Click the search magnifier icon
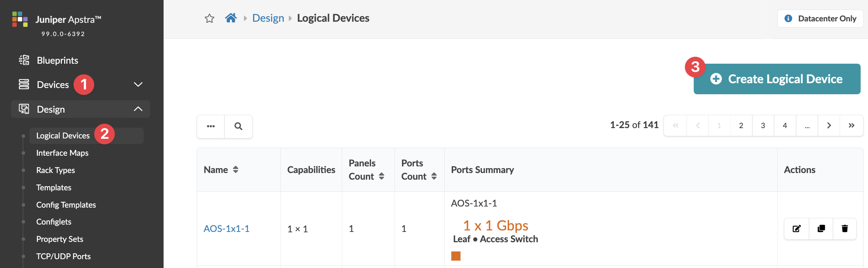 (x=238, y=126)
